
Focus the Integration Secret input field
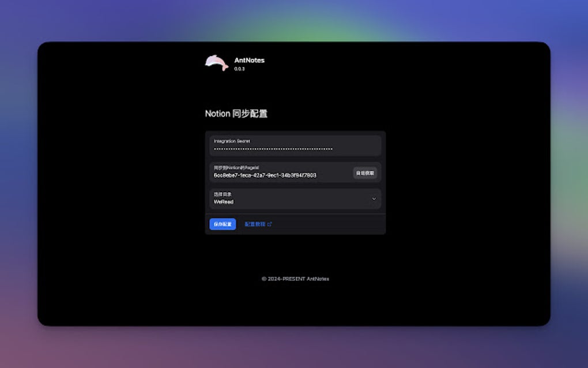tap(295, 145)
